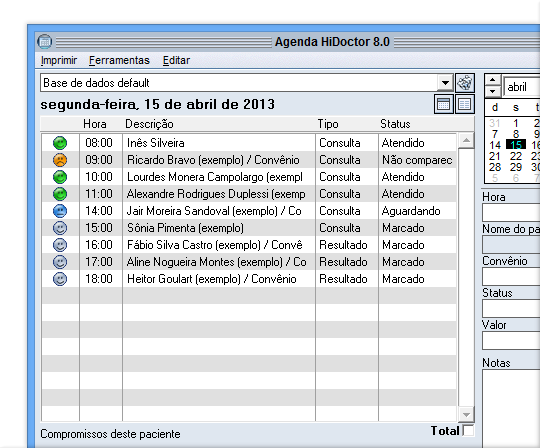Click the Status column header
The width and height of the screenshot is (540, 448).
click(395, 124)
